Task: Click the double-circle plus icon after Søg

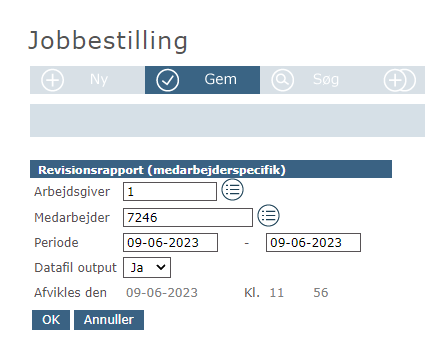Action: (x=399, y=80)
